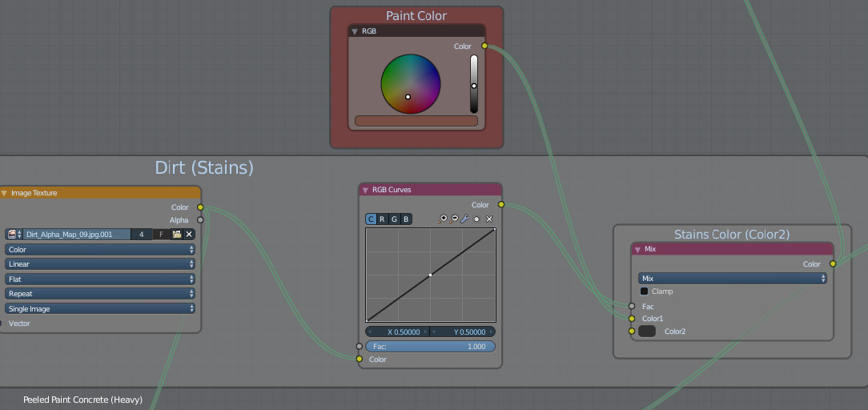This screenshot has width=868, height=410.
Task: Click the RGB Curves Color output socket
Action: 501,205
